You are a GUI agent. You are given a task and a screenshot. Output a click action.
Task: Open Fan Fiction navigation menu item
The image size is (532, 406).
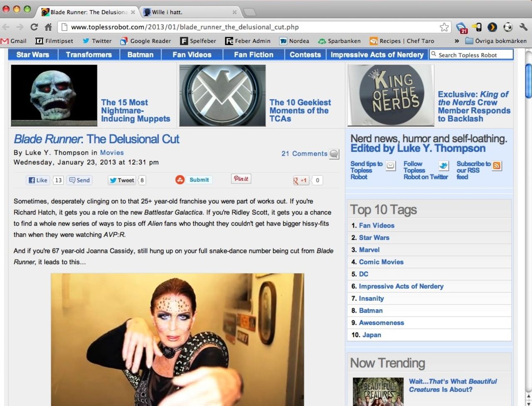254,54
